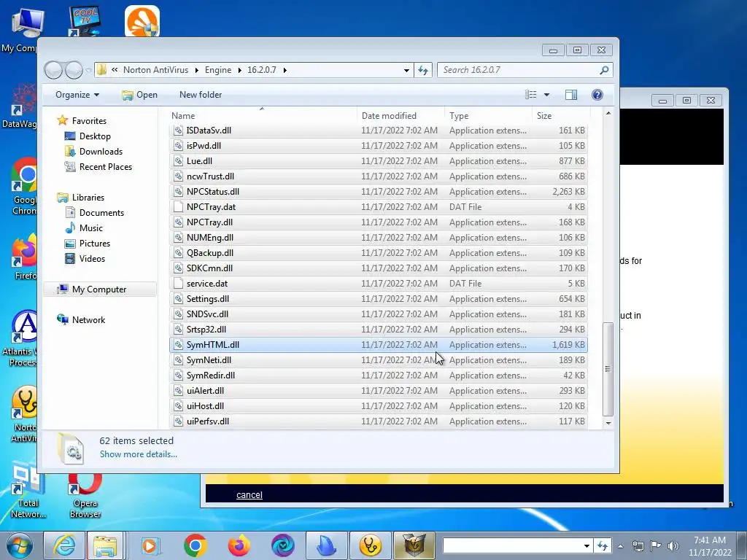
Task: Expand arrow after 16.2.0.7 breadcrumb
Action: tap(285, 70)
